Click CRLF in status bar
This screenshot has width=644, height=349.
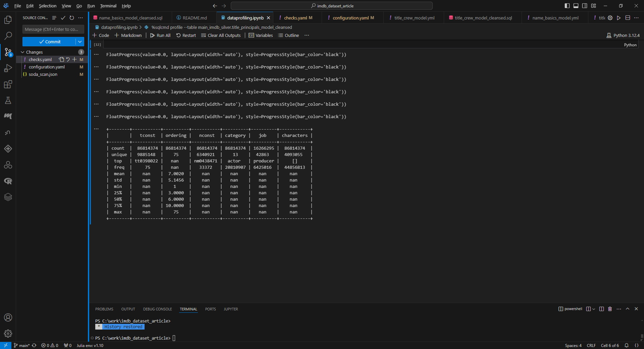click(x=591, y=345)
